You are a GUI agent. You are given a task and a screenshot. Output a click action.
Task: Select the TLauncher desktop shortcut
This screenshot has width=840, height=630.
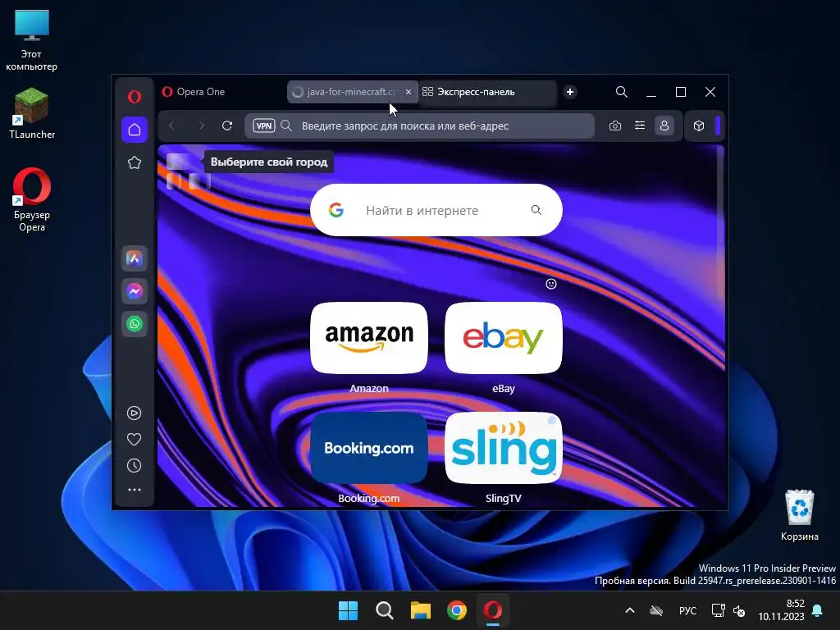[32, 113]
